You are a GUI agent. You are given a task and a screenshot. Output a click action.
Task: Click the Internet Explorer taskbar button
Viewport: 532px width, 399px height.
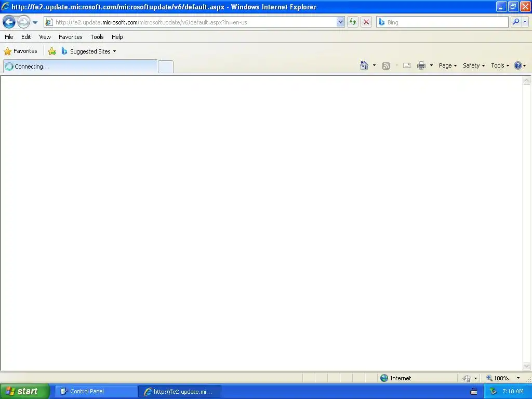[180, 392]
